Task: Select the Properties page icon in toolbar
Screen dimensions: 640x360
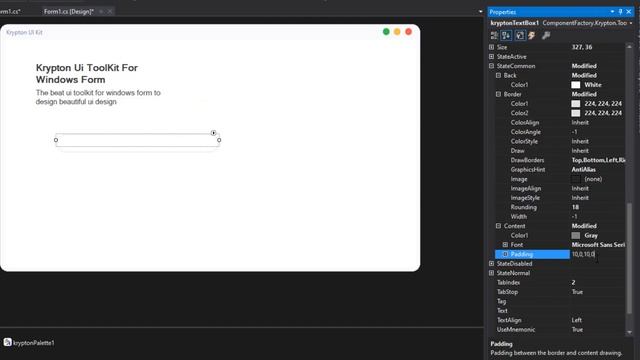Action: click(520, 36)
